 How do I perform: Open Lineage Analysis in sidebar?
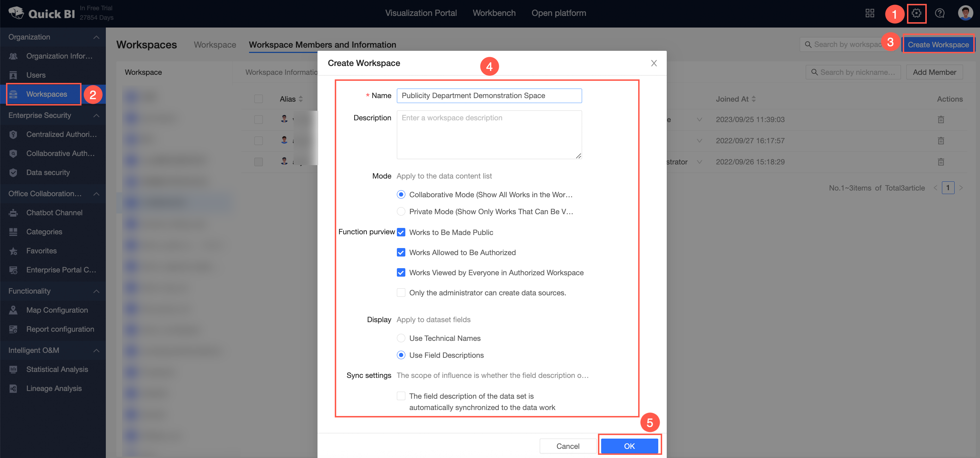[x=54, y=388]
